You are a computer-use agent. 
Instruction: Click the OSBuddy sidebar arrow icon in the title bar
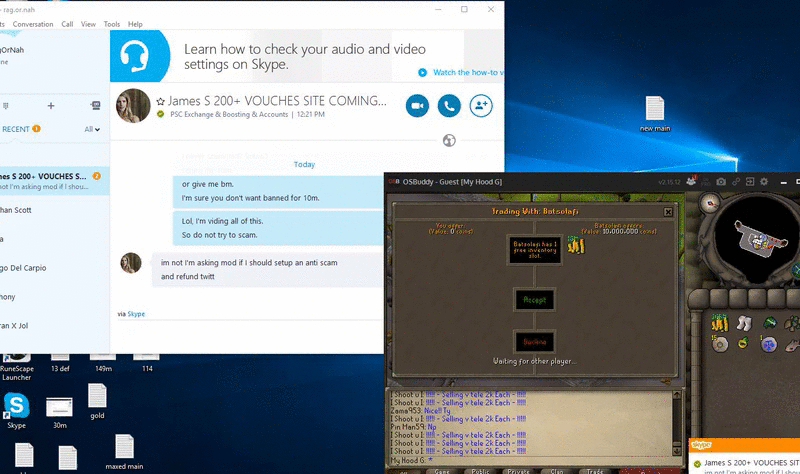[x=749, y=182]
